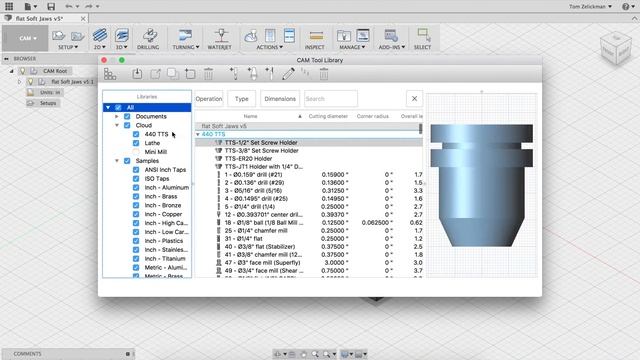Click the Search input field
The width and height of the screenshot is (640, 360).
click(x=331, y=99)
